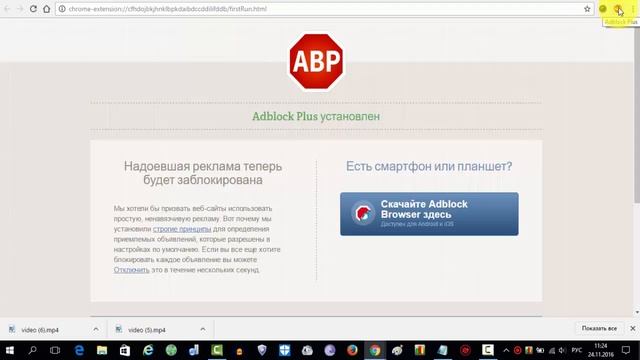Launch Internet Explorer from the taskbar

148,350
